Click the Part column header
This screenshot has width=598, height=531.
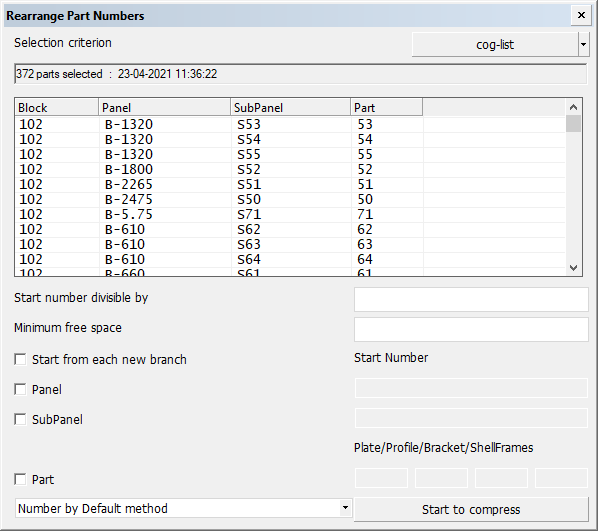pos(386,108)
